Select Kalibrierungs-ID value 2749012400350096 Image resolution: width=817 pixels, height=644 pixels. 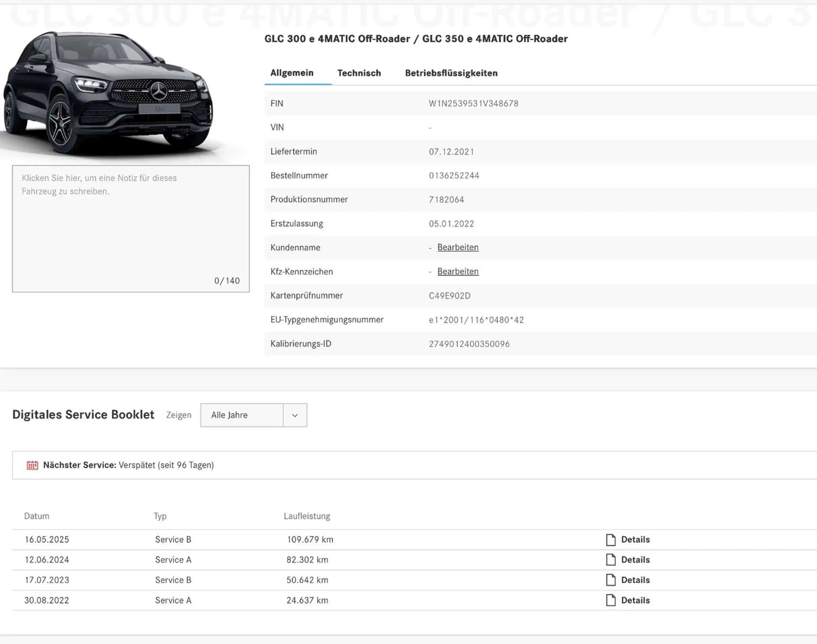[469, 344]
